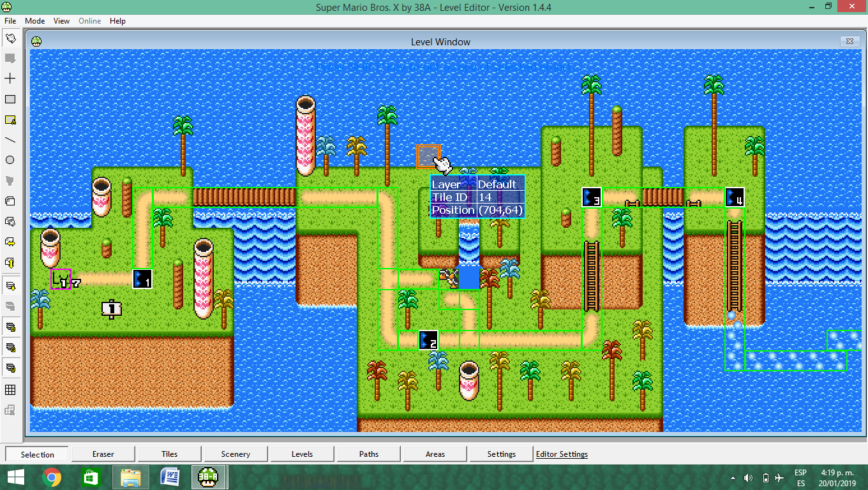Select the level marker labeled 4

tap(735, 197)
